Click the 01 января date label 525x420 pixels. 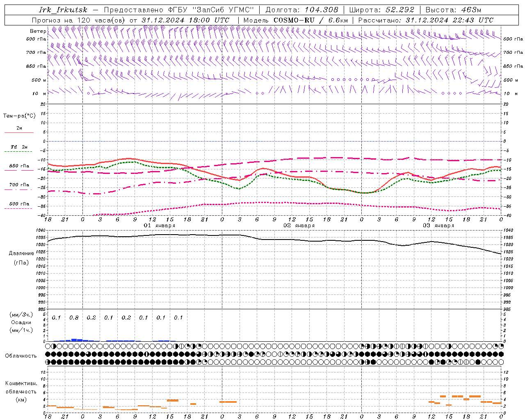tap(160, 226)
